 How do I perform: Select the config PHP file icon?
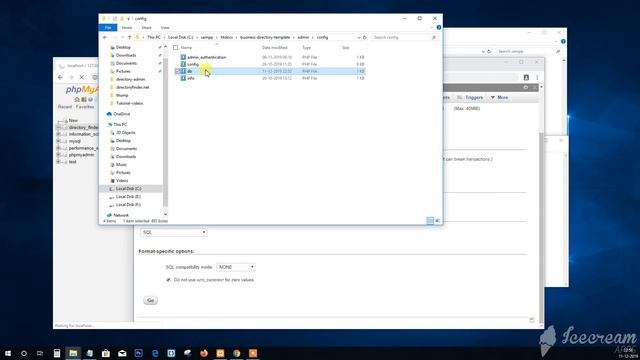[x=183, y=64]
